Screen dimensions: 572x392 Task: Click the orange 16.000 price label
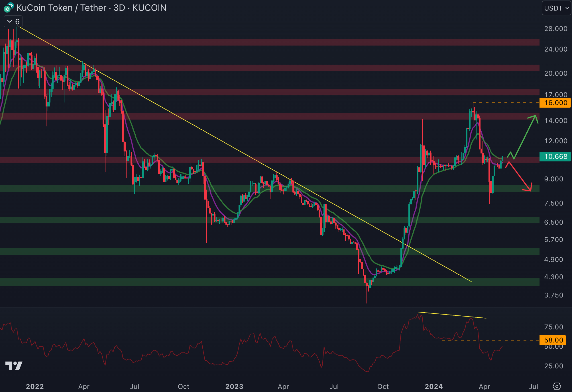(x=555, y=103)
